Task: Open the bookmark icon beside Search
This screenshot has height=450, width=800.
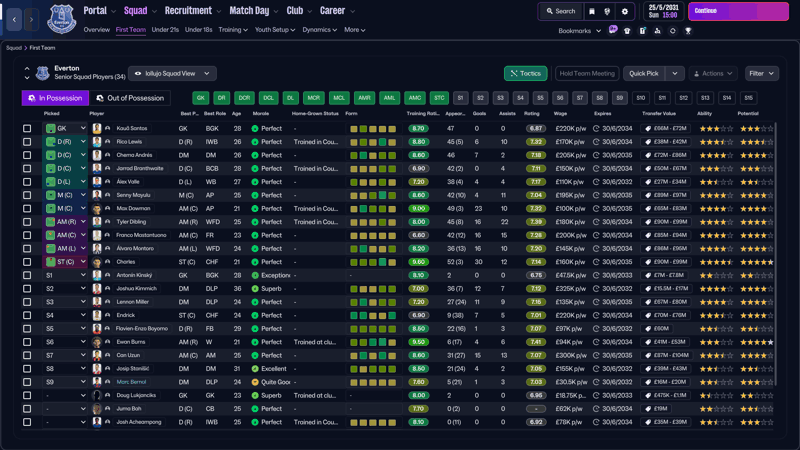Action: tap(592, 11)
